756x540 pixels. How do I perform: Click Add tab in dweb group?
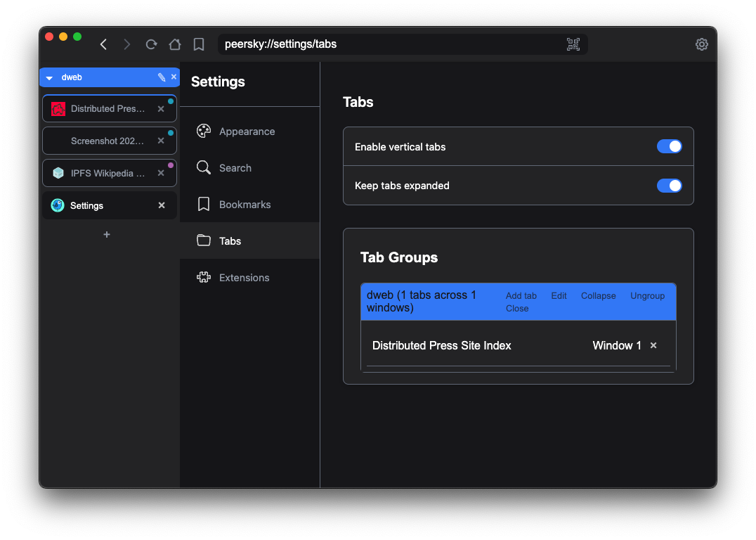click(x=521, y=296)
